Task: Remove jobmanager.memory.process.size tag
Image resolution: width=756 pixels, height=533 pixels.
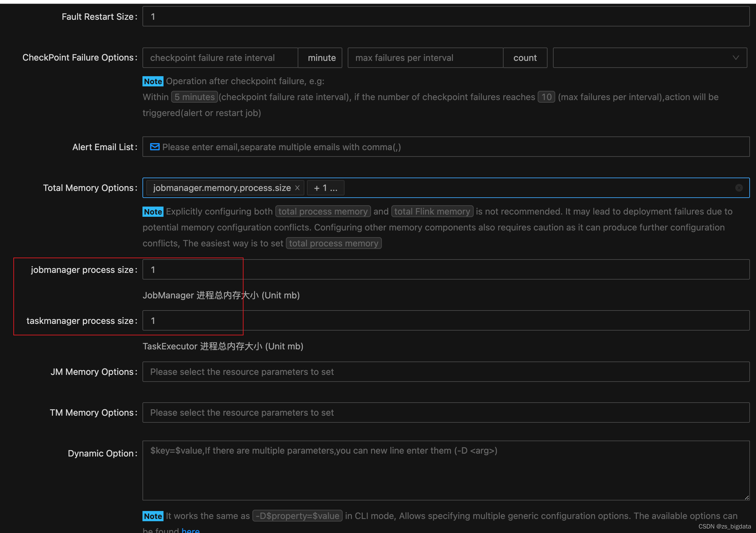Action: tap(297, 188)
